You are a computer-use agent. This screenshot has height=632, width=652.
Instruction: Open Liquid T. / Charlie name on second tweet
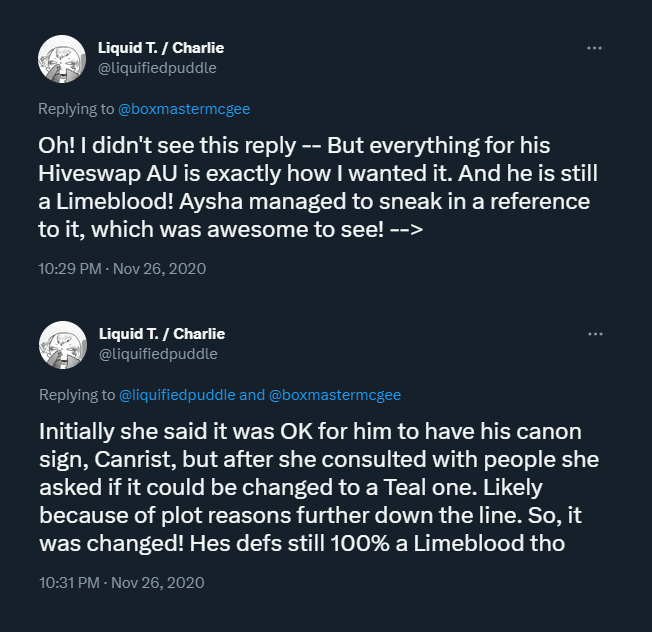tap(161, 334)
